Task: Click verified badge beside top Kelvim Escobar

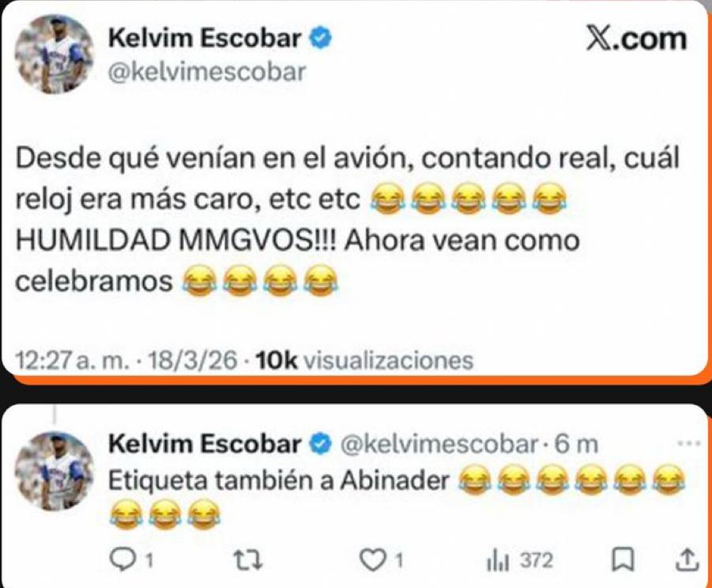Action: (x=321, y=38)
